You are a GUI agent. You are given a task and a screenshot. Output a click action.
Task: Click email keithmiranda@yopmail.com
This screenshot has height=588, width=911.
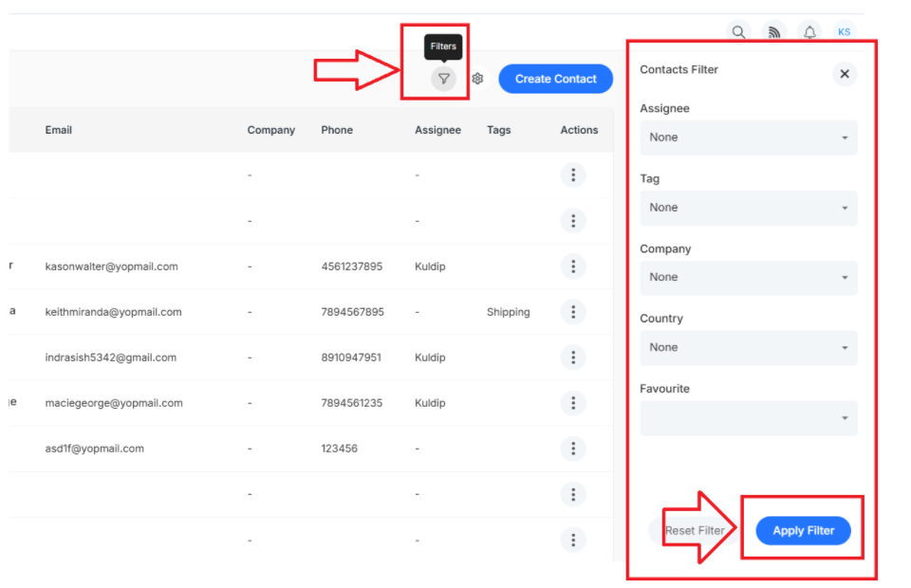click(x=113, y=312)
